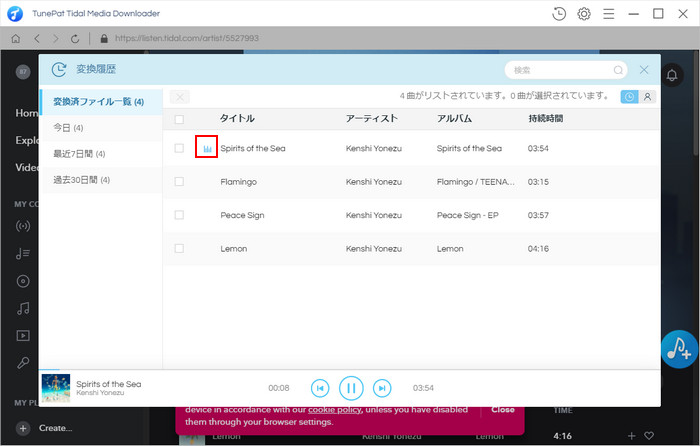
Task: Navigate forward with the right arrow
Action: [56, 38]
